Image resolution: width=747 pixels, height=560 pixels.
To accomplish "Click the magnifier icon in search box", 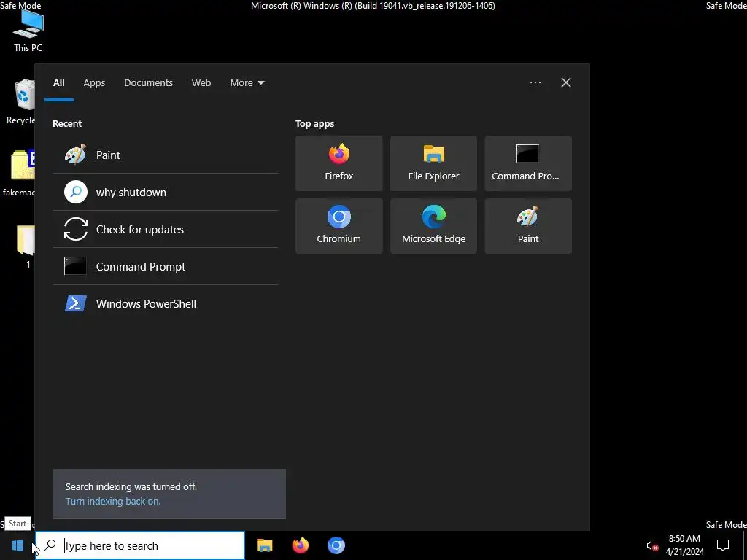I will (x=50, y=545).
